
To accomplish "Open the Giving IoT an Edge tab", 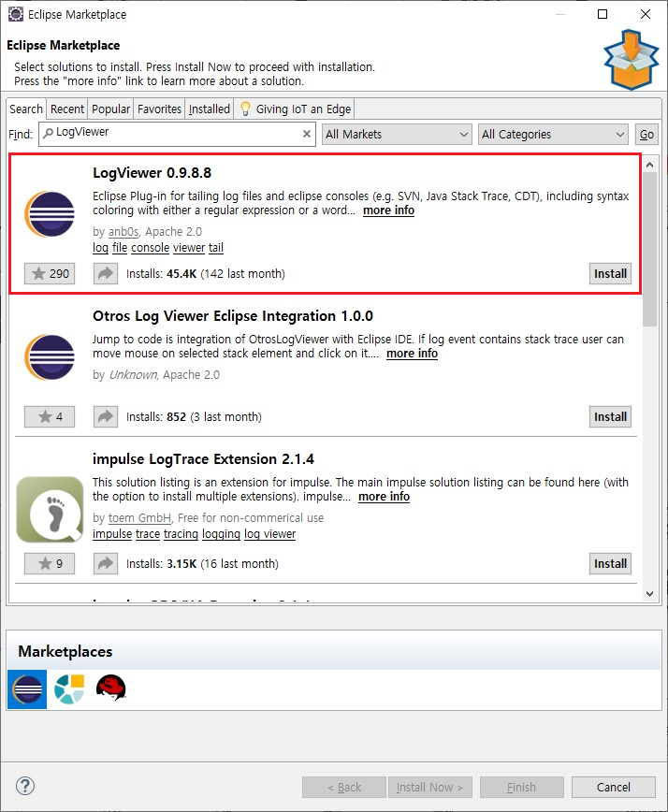I will coord(295,109).
